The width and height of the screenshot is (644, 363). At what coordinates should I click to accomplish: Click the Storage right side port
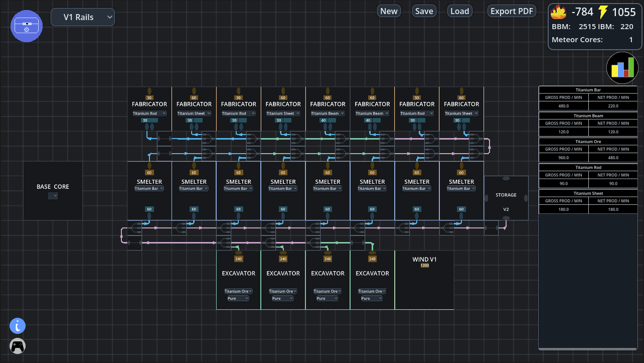(526, 198)
